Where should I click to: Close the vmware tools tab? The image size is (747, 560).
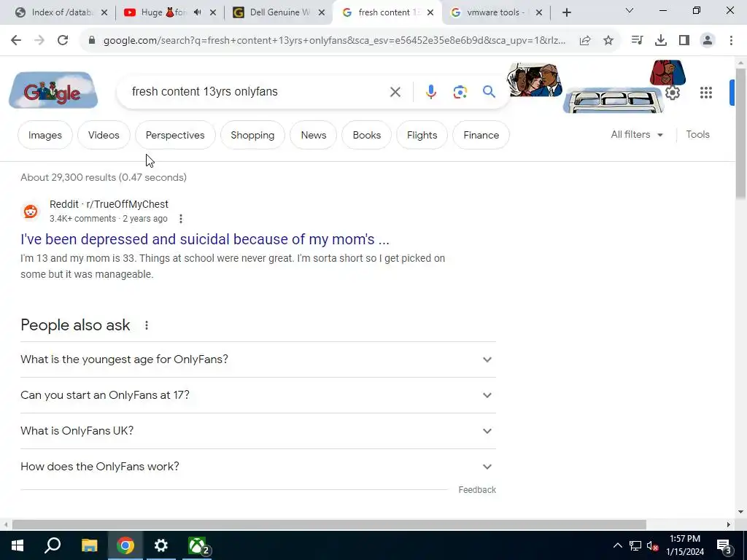tap(539, 12)
